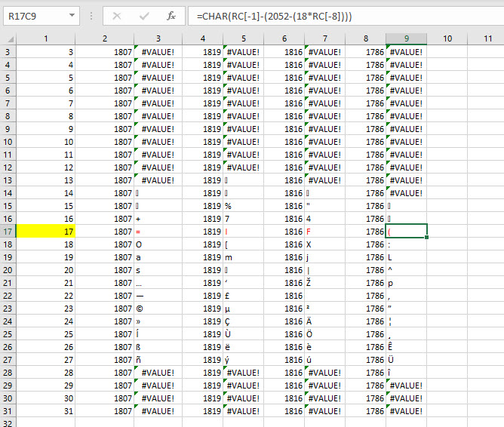Click the 'O' cell in row 18

158,244
